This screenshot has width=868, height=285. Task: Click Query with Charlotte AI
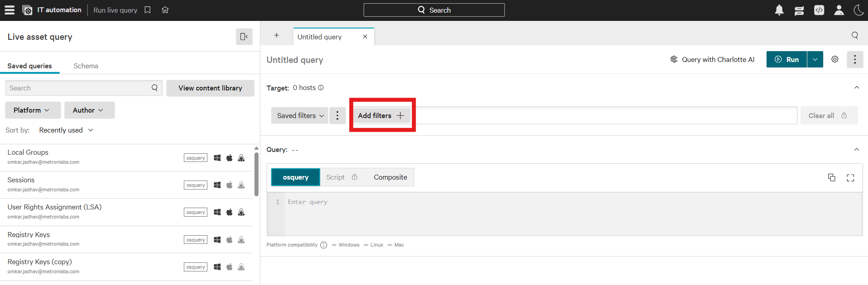point(713,59)
